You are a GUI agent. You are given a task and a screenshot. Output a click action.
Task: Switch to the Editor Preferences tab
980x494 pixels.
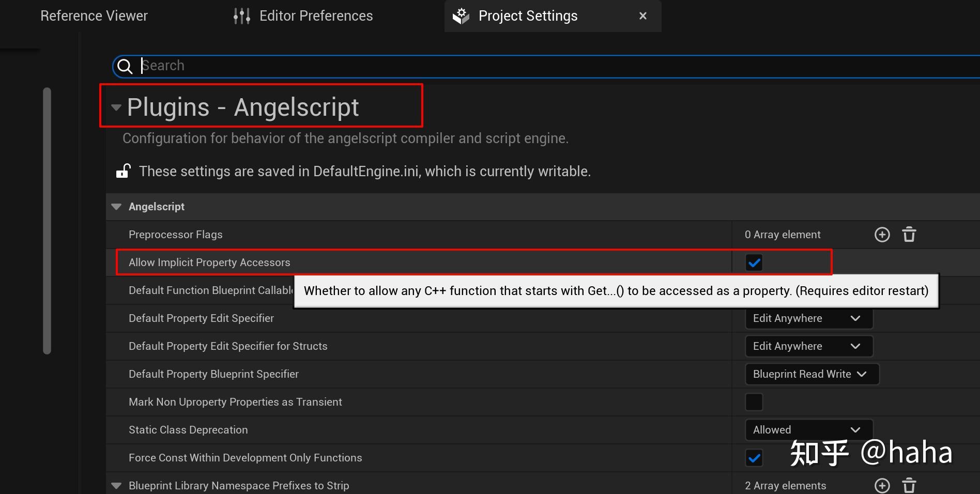click(316, 16)
